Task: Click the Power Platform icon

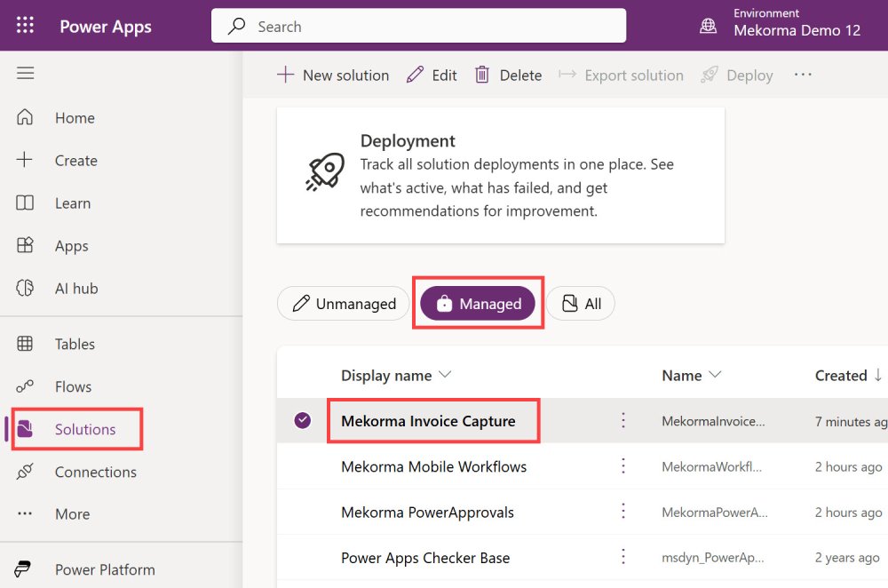Action: pyautogui.click(x=25, y=569)
